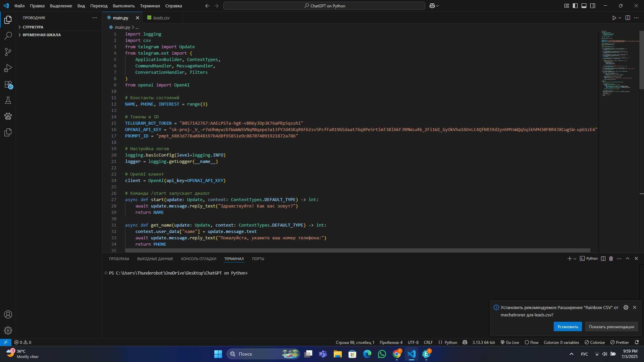
Task: Open editor More Actions ellipsis menu
Action: point(636,18)
